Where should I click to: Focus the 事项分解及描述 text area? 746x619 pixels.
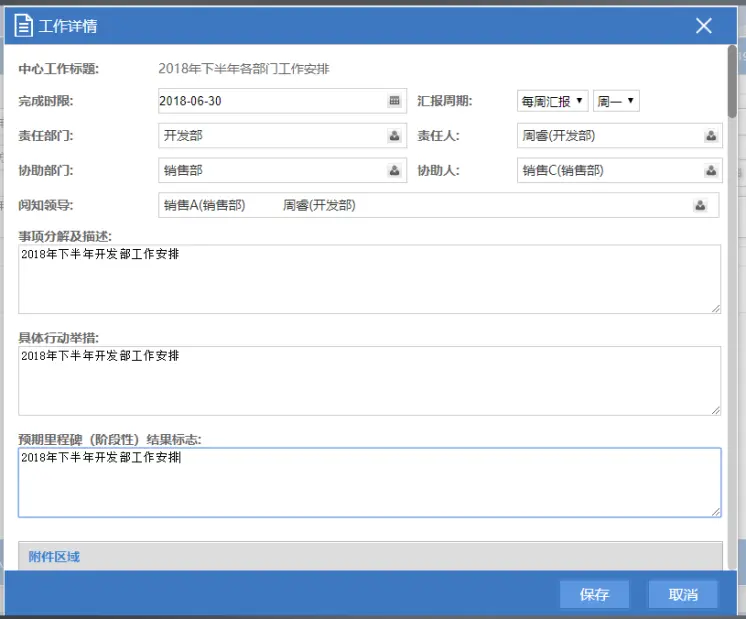370,279
